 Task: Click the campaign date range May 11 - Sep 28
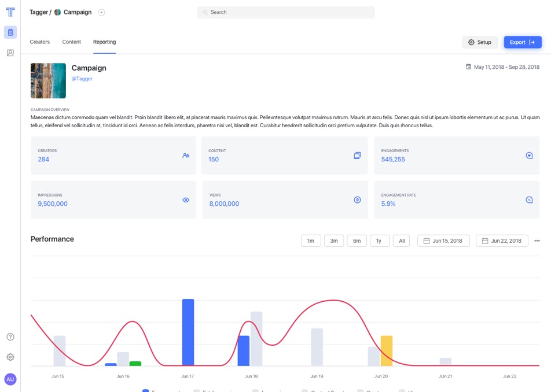pos(503,67)
